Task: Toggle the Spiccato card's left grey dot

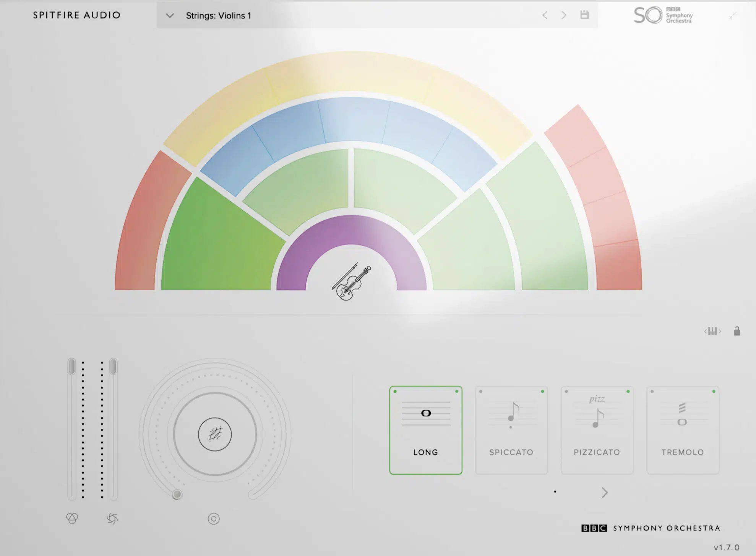Action: pyautogui.click(x=481, y=392)
